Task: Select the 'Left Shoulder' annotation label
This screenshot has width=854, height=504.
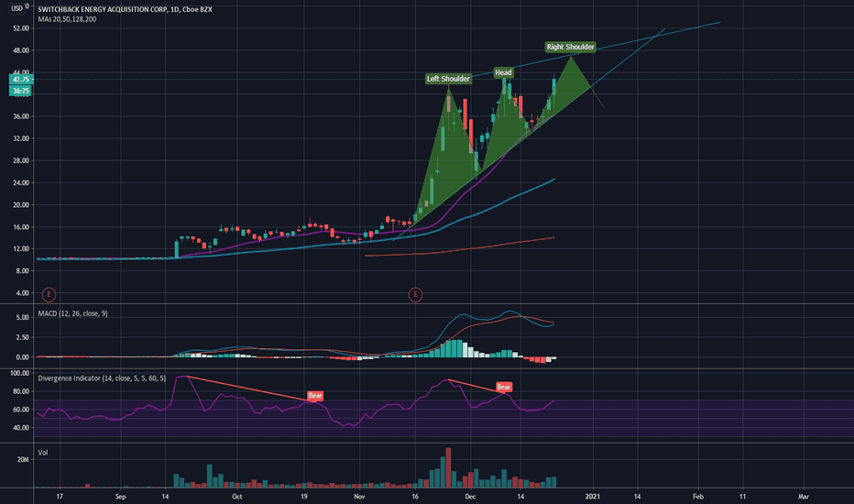Action: point(448,79)
